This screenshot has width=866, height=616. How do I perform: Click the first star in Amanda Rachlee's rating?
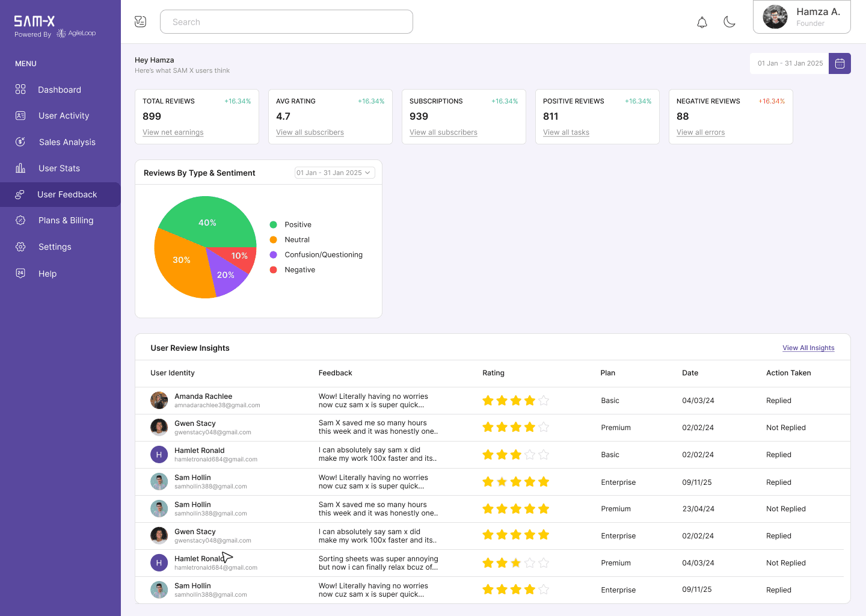[x=488, y=401]
